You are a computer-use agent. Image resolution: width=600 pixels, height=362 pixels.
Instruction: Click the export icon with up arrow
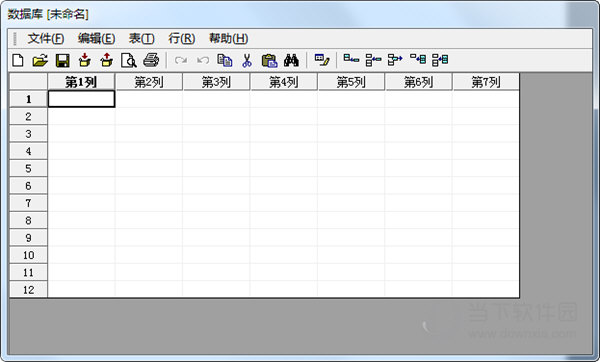point(107,60)
